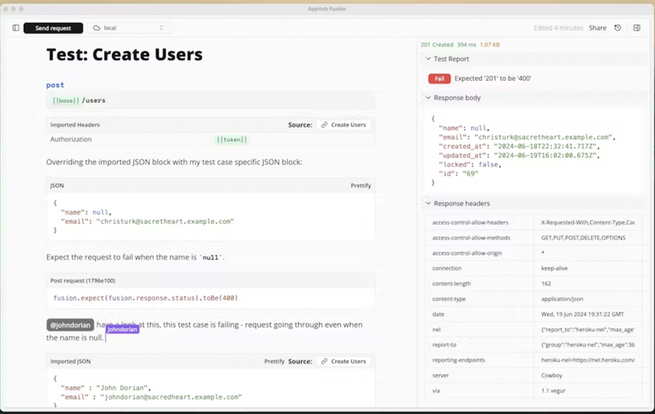Click the 'reporting-endpoints' header name
The width and height of the screenshot is (655, 414).
tap(459, 360)
